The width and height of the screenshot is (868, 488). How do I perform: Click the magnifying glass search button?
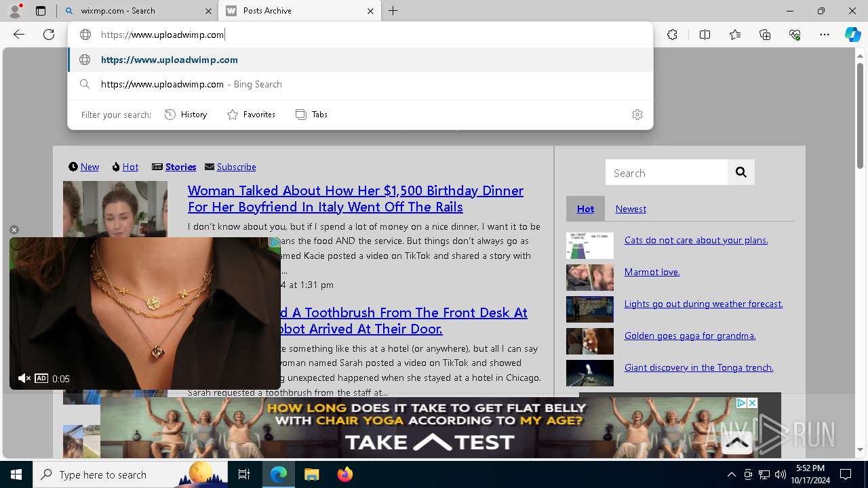[741, 172]
